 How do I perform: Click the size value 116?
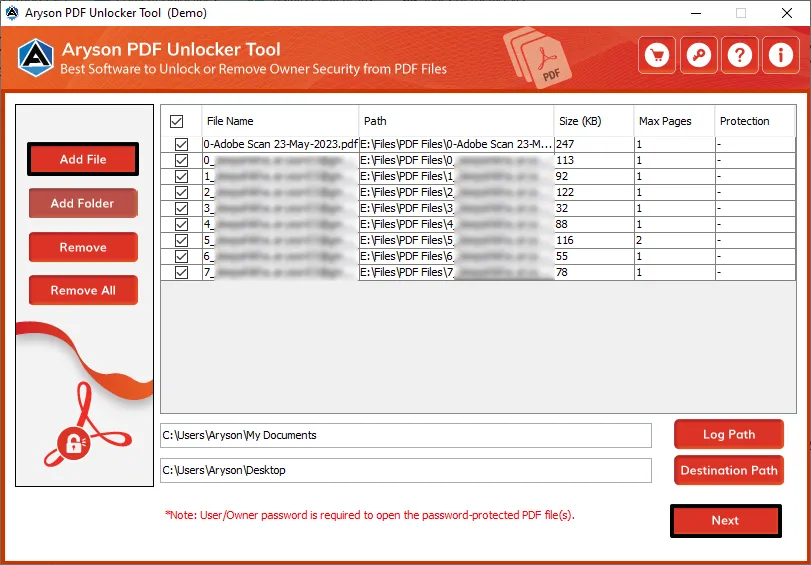[565, 241]
